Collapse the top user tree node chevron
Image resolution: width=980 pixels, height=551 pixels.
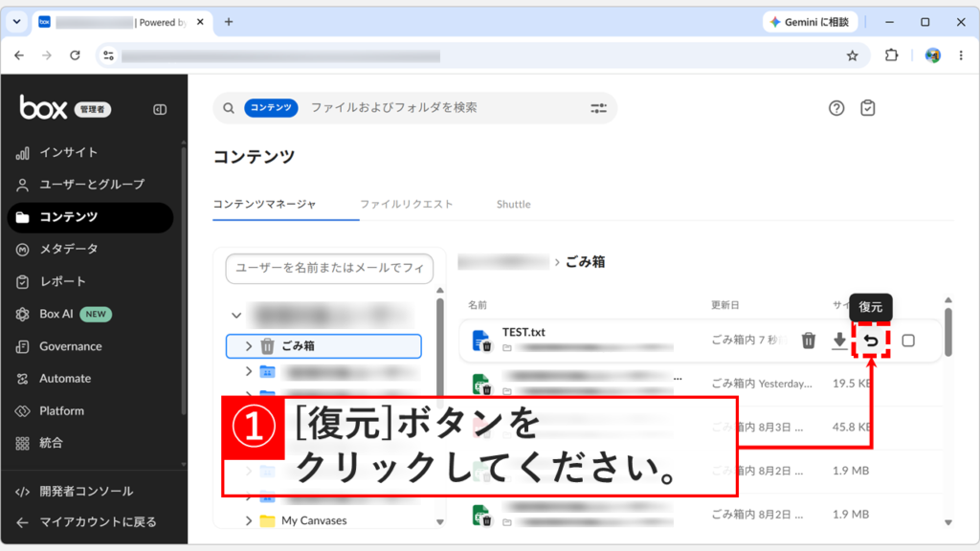236,315
